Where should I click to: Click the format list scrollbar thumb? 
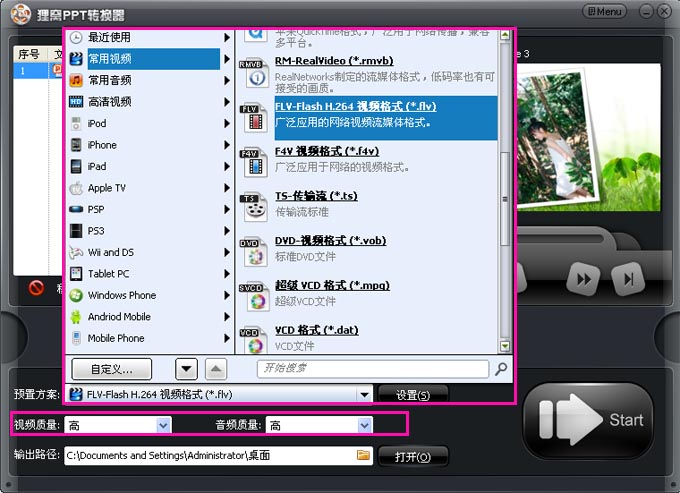pos(505,199)
